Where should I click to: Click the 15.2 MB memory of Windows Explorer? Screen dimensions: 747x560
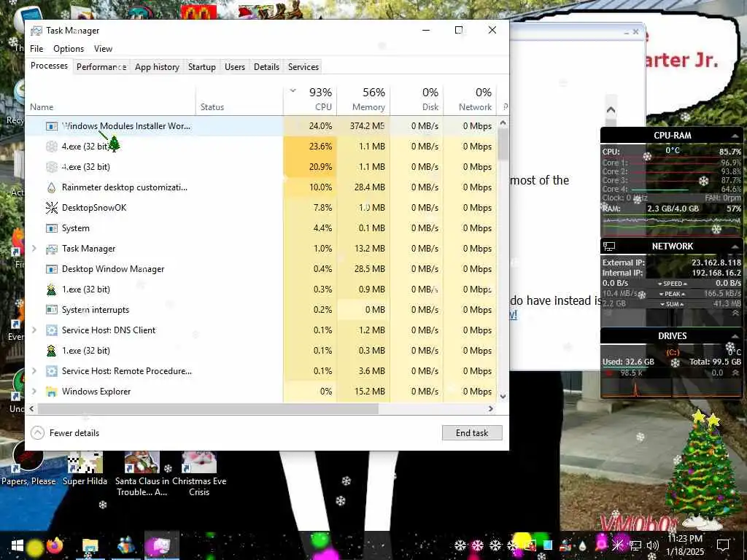370,392
